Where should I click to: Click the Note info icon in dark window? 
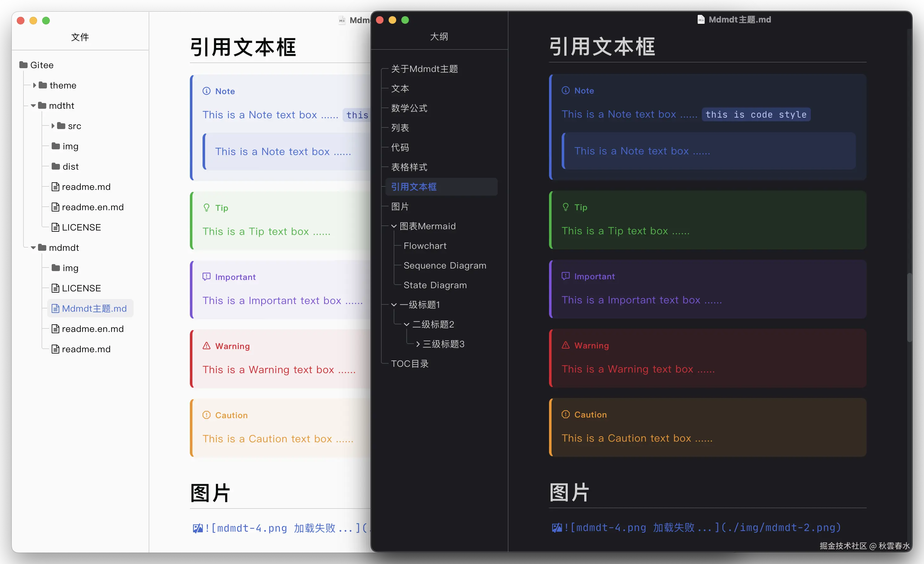click(565, 90)
